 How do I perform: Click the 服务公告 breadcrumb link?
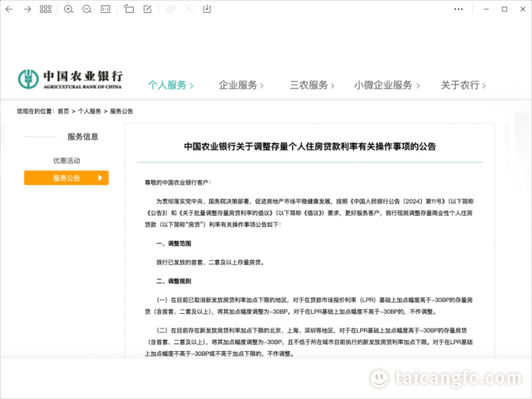tap(122, 111)
